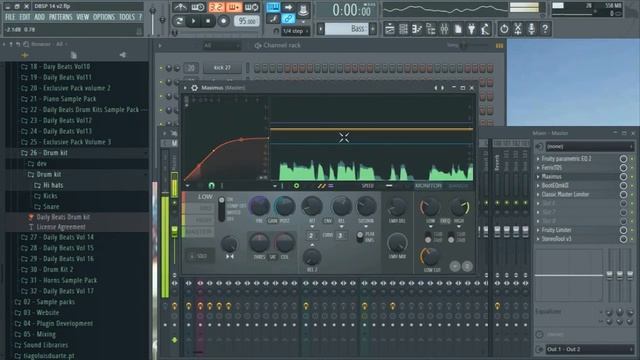Open BoostQmkII slot menu arrow
Screen dimensions: 640x360
[x=538, y=185]
